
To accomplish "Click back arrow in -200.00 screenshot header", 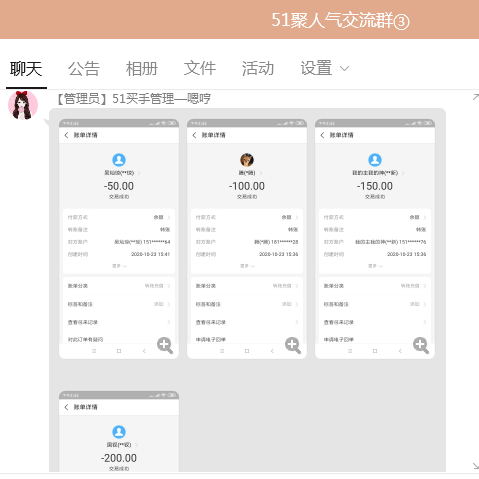I will 66,407.
